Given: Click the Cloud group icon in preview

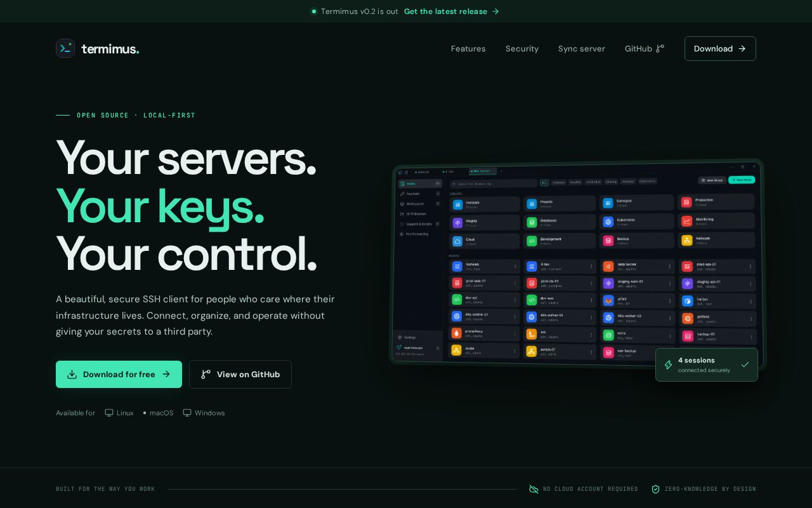Looking at the screenshot, I should coord(457,241).
